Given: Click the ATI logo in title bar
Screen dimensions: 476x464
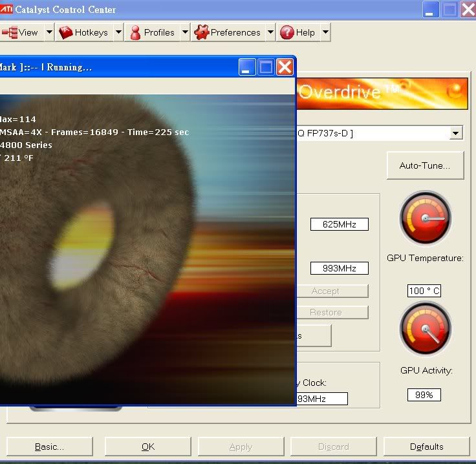Looking at the screenshot, I should 6,9.
